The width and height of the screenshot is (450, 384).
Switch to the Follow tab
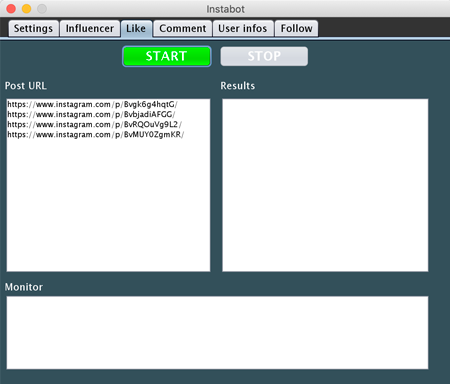coord(296,29)
